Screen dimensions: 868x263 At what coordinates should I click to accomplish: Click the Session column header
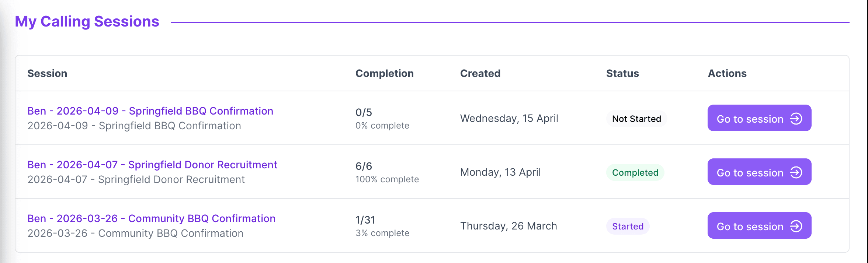pos(47,73)
